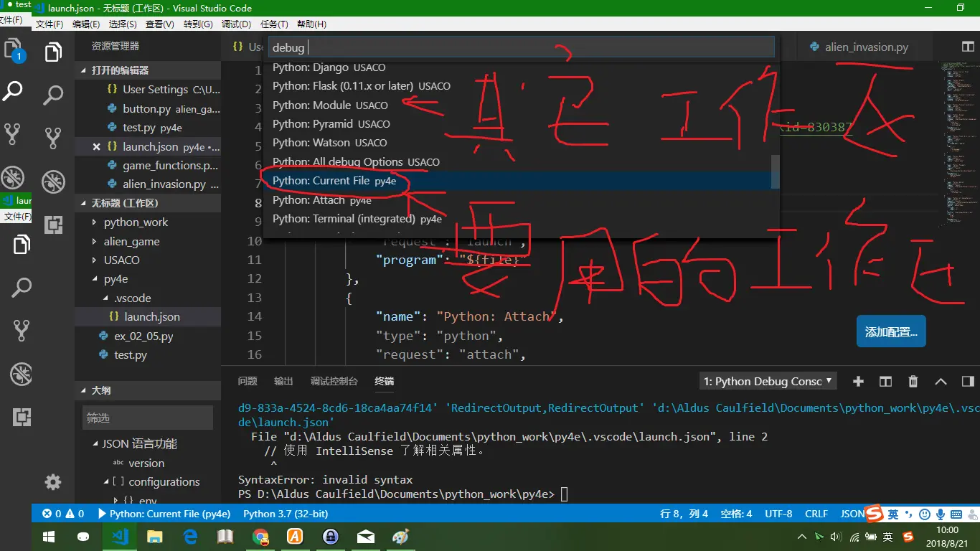Viewport: 980px width, 551px height.
Task: Collapse the 打开的编辑器 section
Action: 148,70
